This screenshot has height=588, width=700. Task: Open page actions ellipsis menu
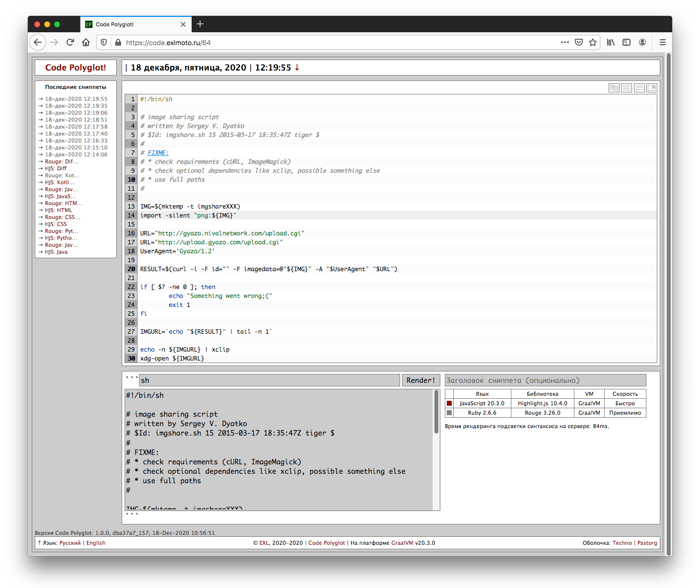pos(565,42)
